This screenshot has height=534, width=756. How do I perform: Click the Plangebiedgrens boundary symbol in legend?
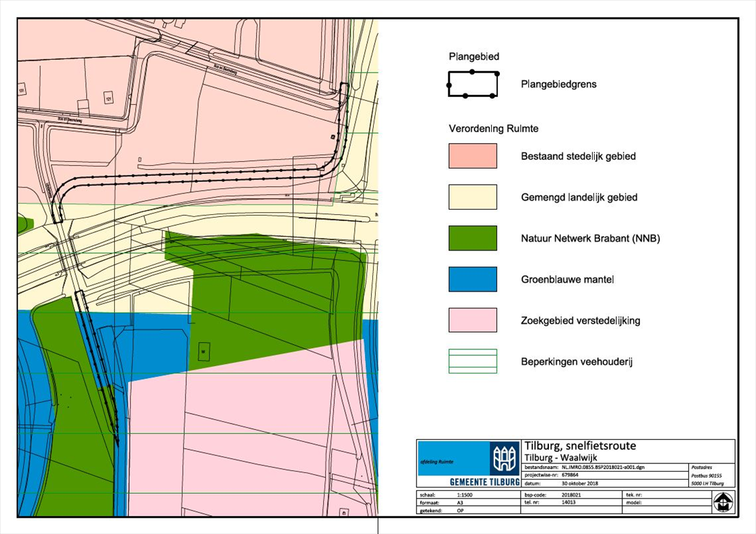pos(473,85)
